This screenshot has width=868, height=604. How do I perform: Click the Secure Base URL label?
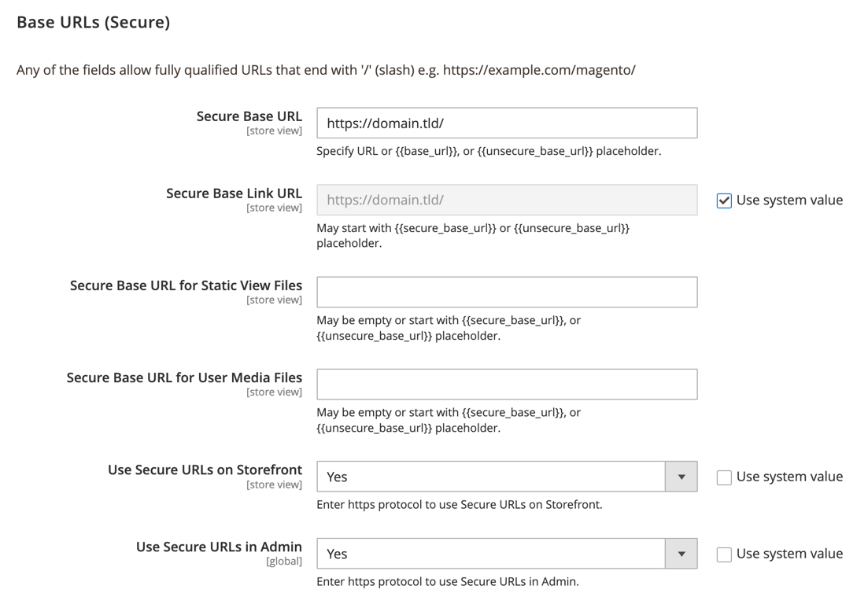click(249, 116)
